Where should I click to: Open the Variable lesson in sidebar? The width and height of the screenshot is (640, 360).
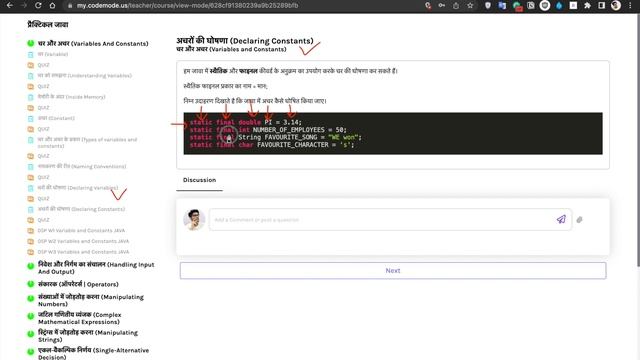tap(53, 54)
